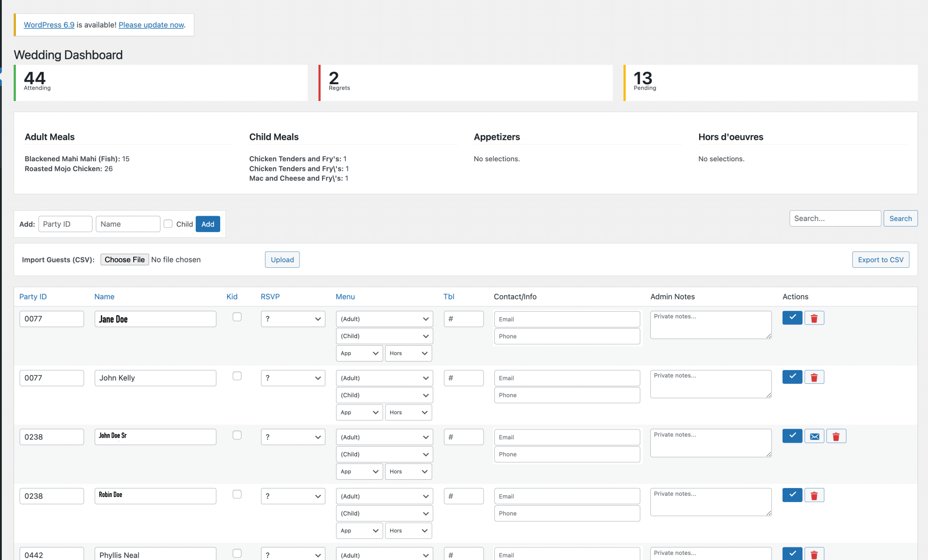Delete John Kelly using trash icon
The image size is (928, 560).
tap(814, 377)
